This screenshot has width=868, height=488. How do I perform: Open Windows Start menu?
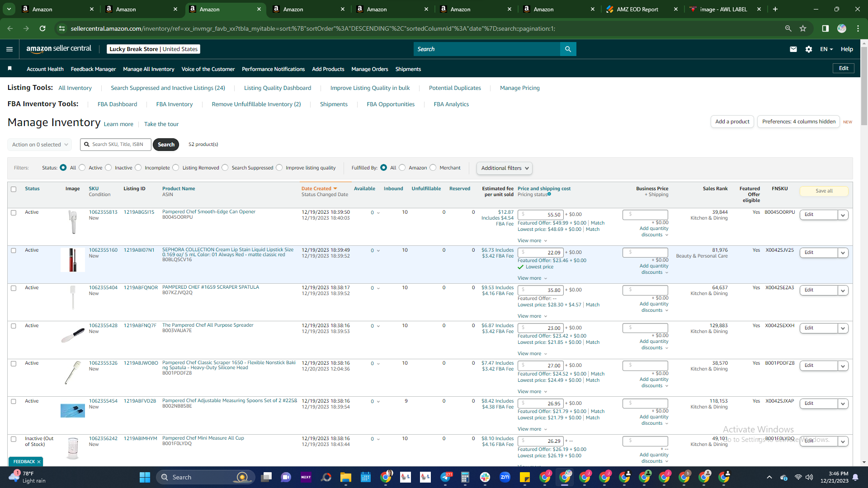click(145, 477)
